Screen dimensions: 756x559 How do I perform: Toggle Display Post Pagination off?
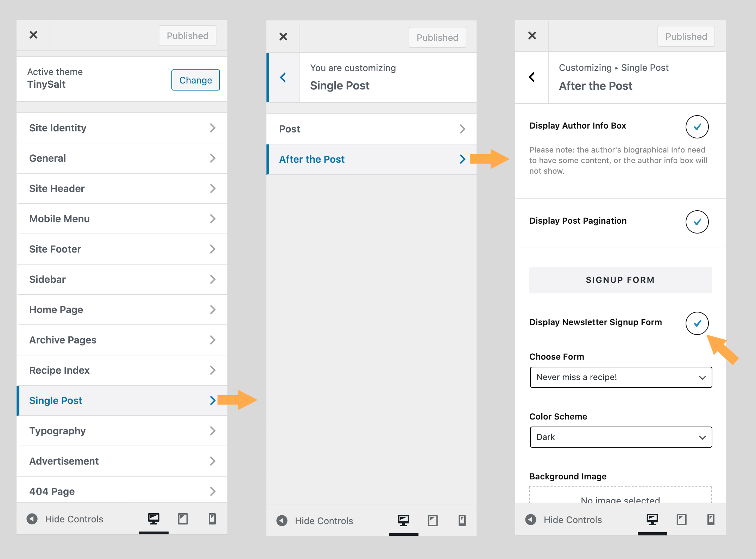coord(697,222)
